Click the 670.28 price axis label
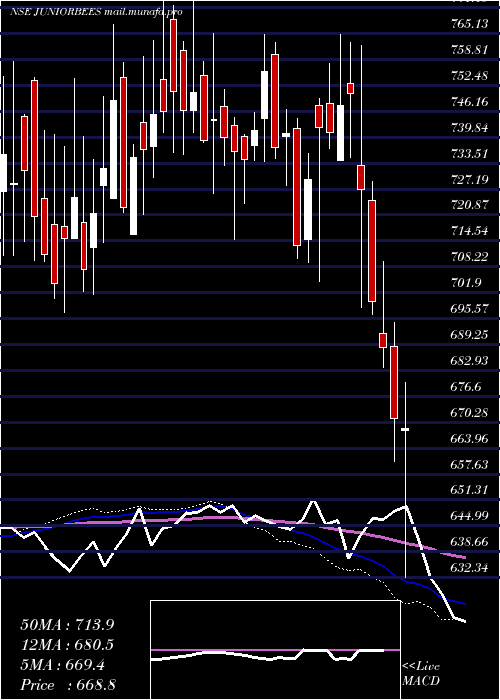 pyautogui.click(x=469, y=412)
